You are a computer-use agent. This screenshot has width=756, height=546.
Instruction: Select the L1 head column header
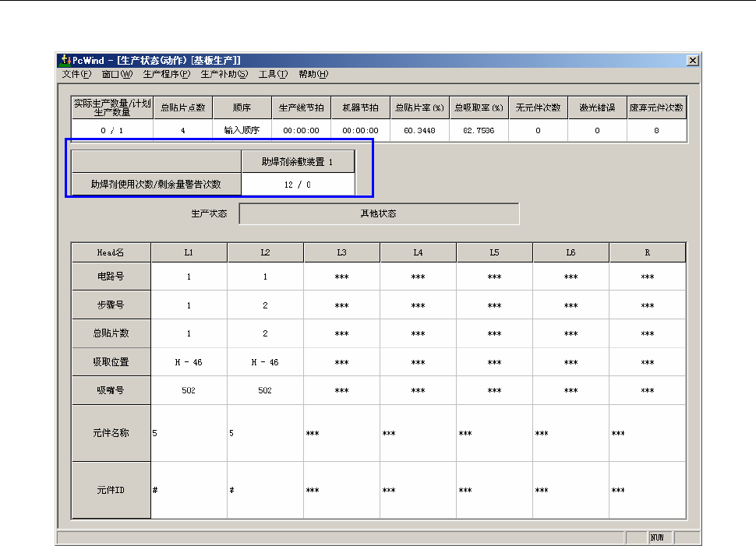[x=189, y=253]
